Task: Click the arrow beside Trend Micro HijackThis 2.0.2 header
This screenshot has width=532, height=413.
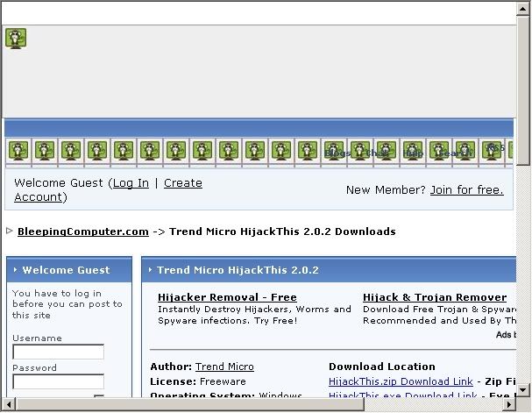Action: pos(150,270)
